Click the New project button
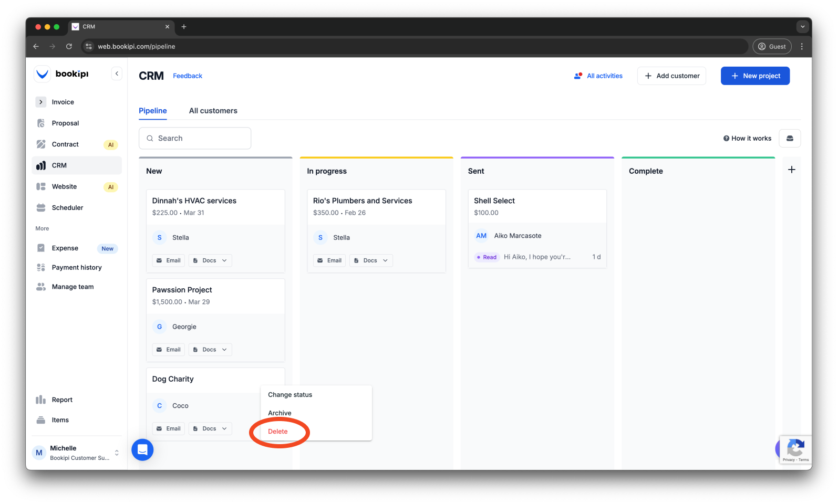Image resolution: width=838 pixels, height=504 pixels. (755, 76)
